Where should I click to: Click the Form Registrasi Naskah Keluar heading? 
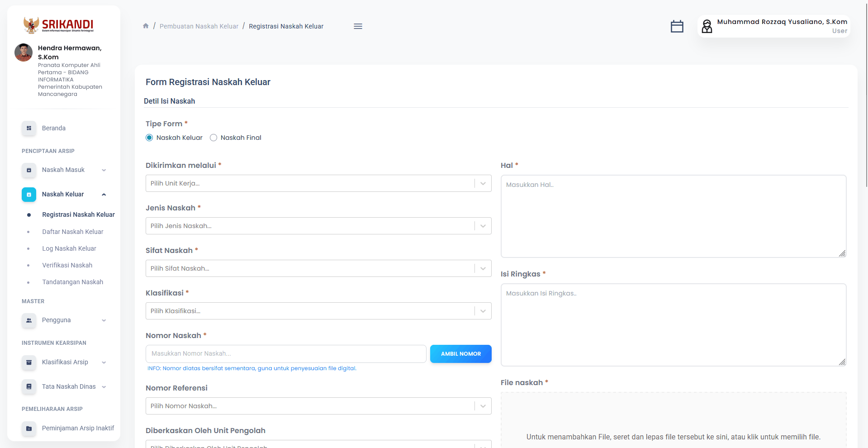tap(208, 82)
